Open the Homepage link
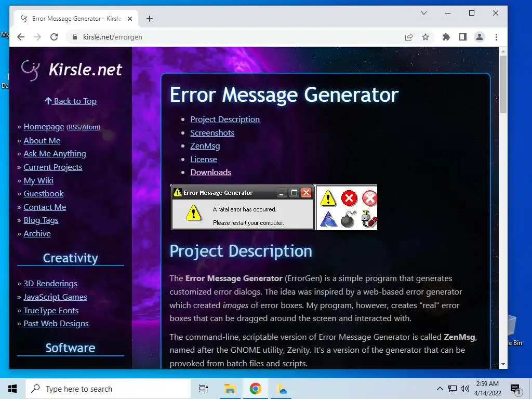Viewport: 532px width, 399px height. click(44, 127)
